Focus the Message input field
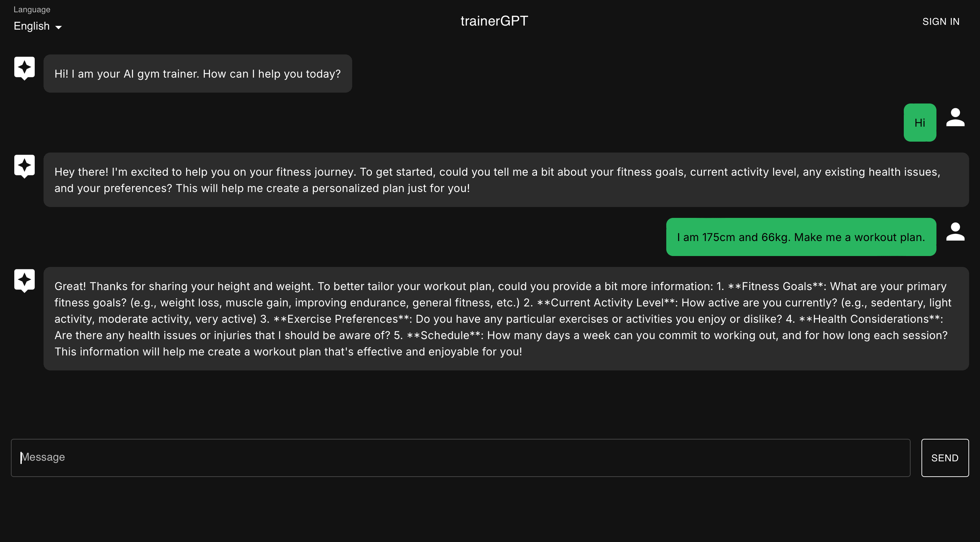Image resolution: width=980 pixels, height=542 pixels. pos(460,458)
